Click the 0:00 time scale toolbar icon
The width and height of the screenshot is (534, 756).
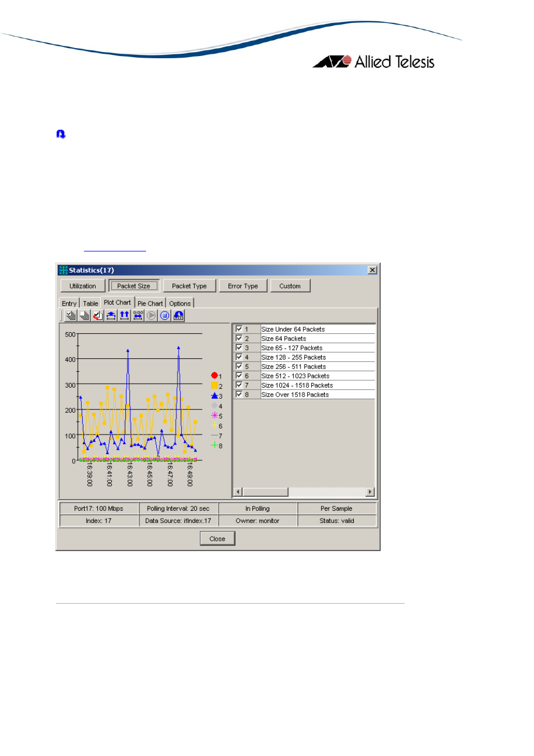[x=138, y=316]
